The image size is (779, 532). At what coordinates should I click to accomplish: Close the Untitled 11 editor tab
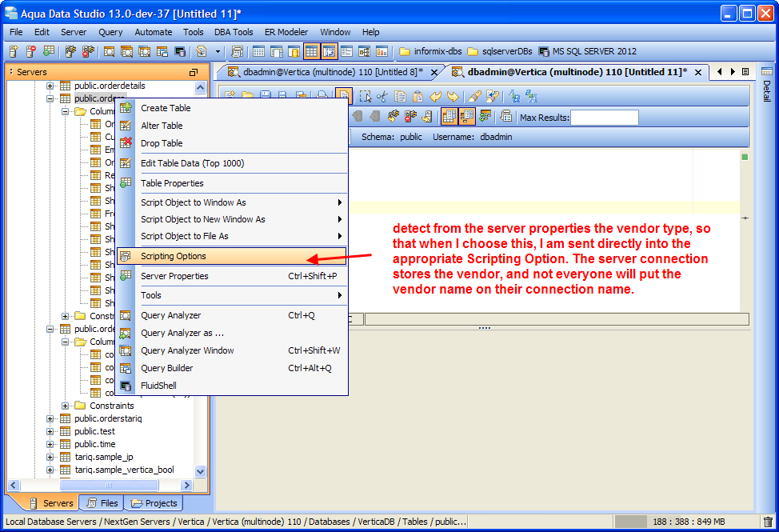tap(698, 73)
